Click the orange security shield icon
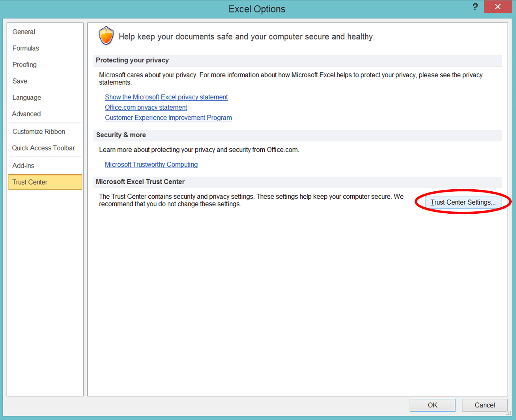 point(106,36)
